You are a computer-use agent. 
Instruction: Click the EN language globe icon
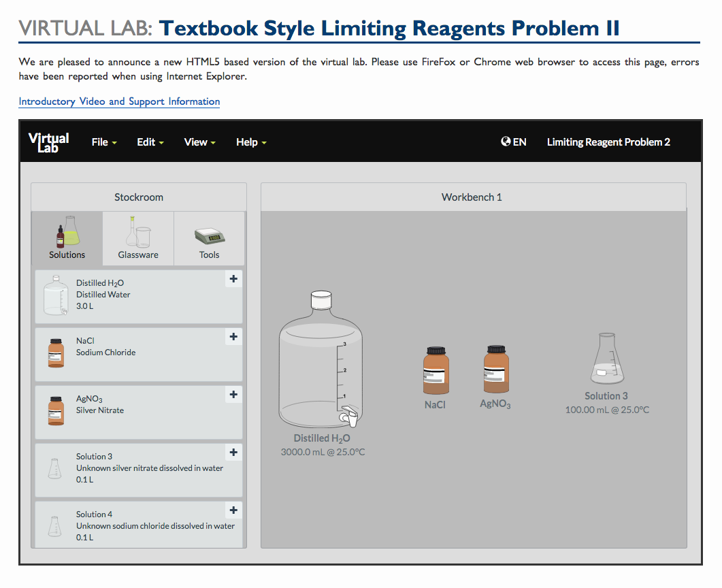tap(505, 142)
